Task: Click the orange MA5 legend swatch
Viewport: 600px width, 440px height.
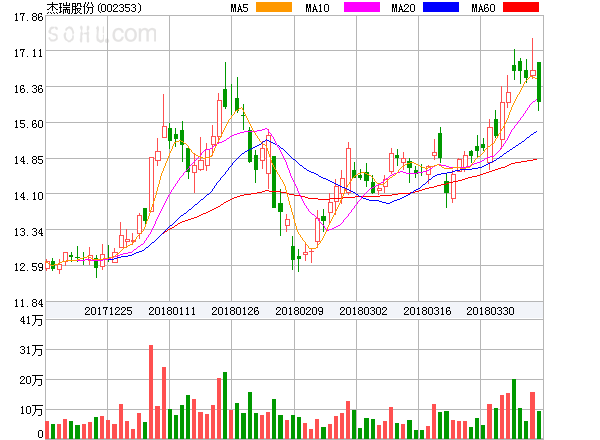Action: [274, 7]
